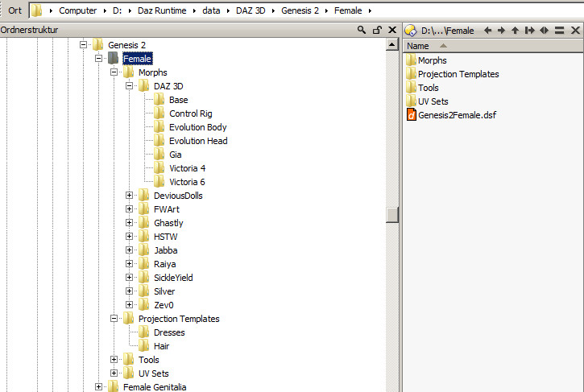Toggle the lock icon in Ordnerstruktur header
Screen dimensions: 584x392
point(377,30)
